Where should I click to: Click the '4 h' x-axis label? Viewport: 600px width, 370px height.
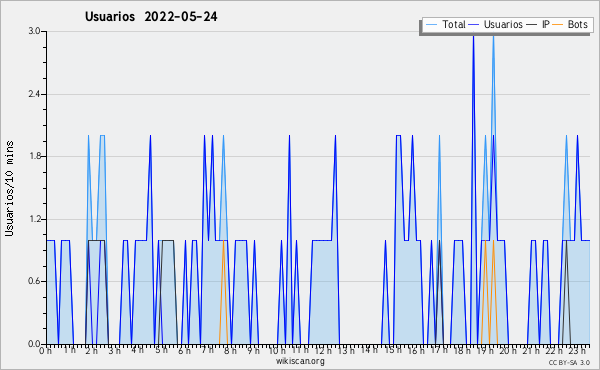[137, 350]
